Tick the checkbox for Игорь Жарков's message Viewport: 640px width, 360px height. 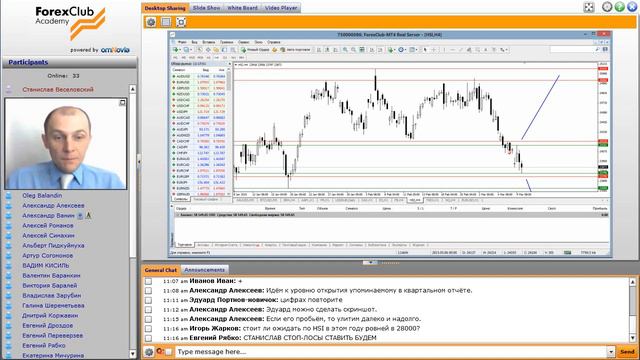[148, 329]
